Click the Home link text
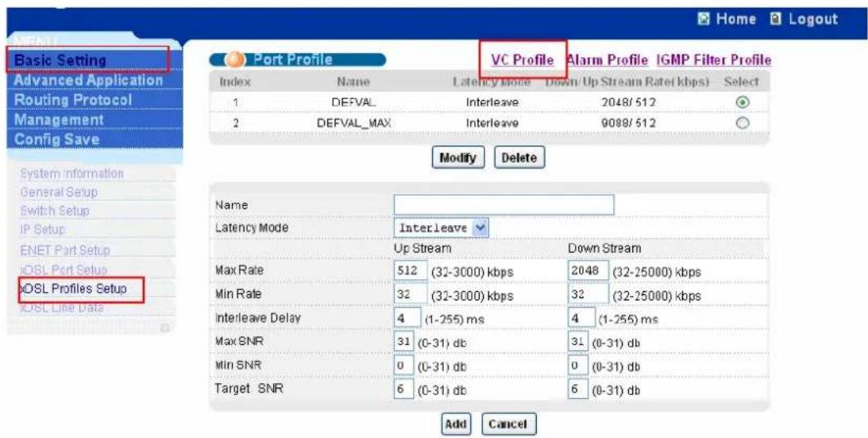The image size is (868, 438). click(735, 19)
